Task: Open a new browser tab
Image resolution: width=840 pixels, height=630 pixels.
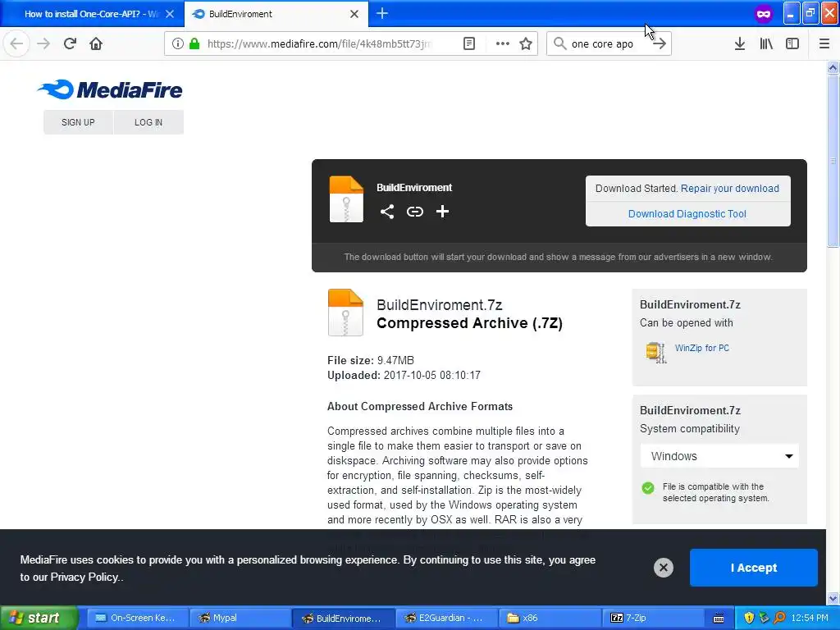Action: 382,13
